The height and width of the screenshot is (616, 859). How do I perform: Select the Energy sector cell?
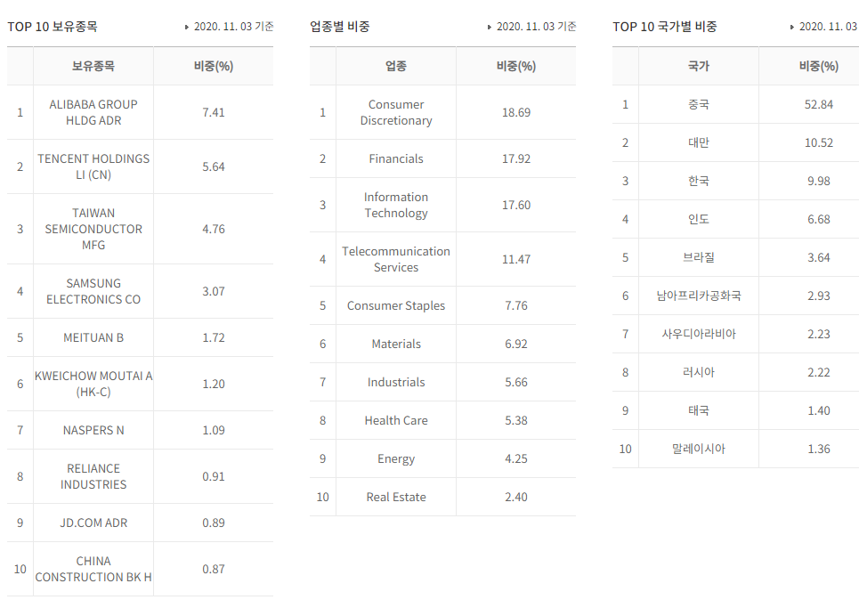(396, 458)
